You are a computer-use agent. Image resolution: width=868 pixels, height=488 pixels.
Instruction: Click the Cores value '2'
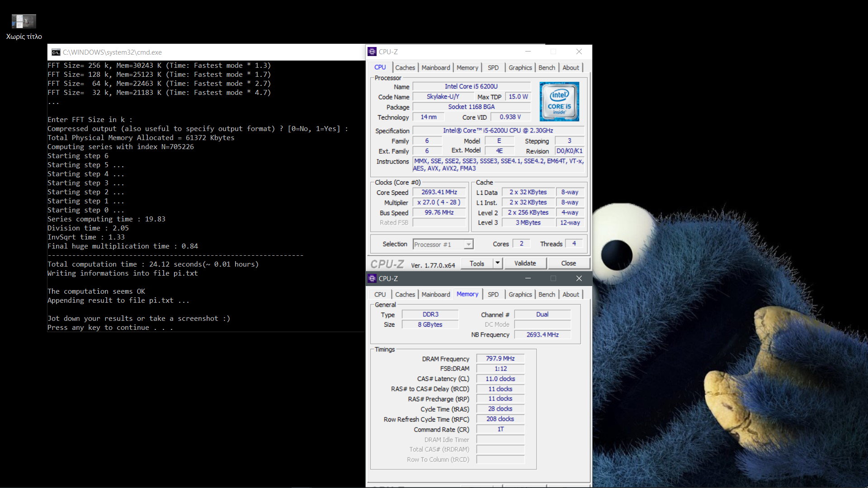521,244
